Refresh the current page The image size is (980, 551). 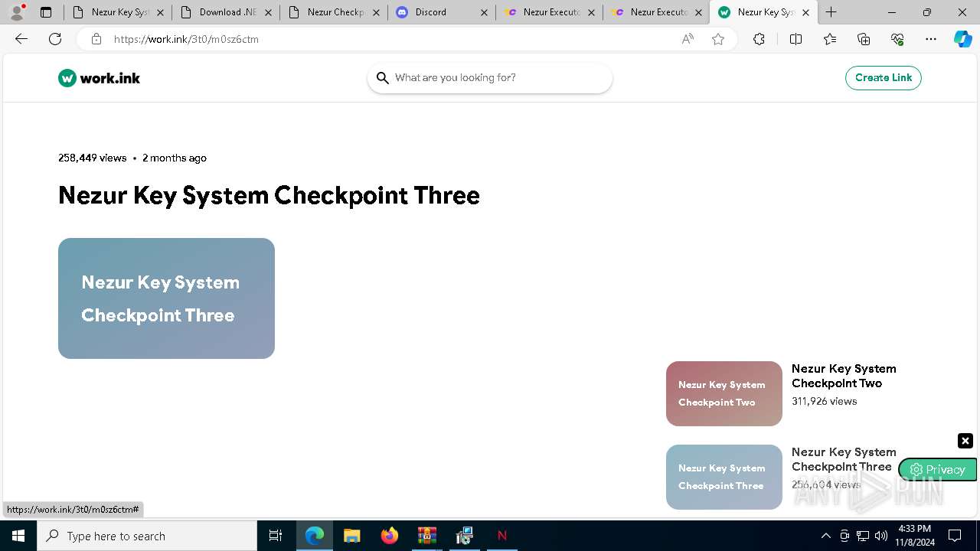click(55, 39)
